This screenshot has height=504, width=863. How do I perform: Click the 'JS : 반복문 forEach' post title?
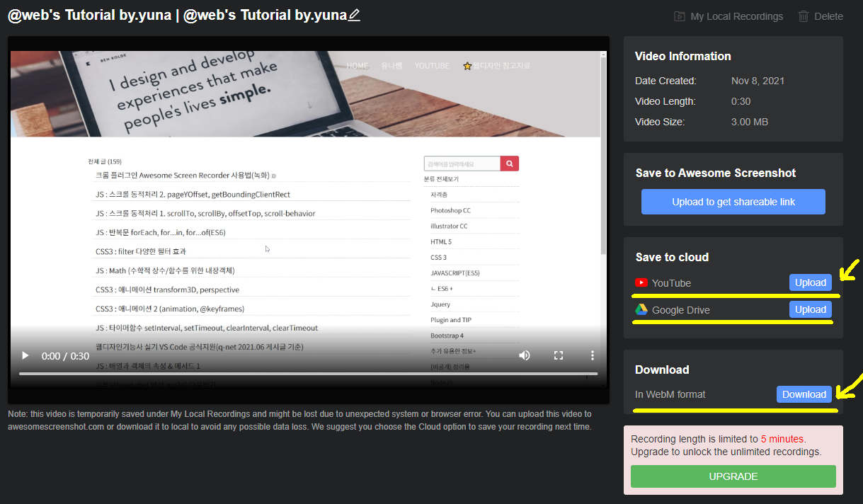(x=160, y=232)
